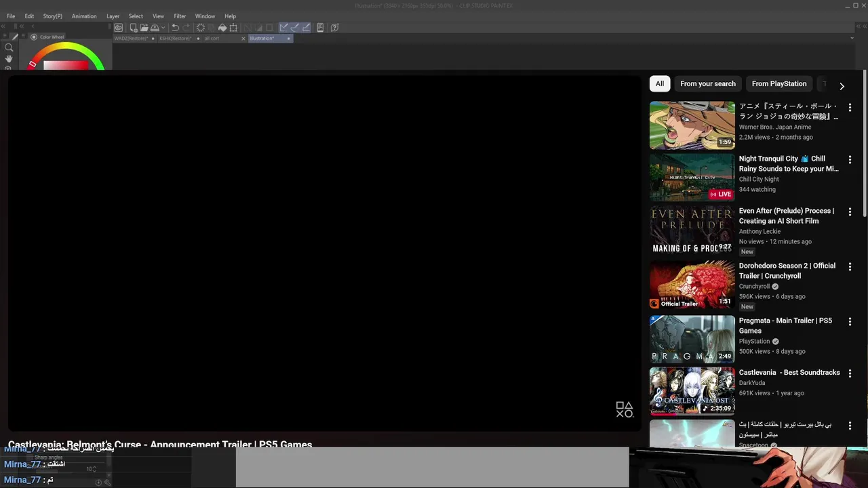
Task: Open the Pragmata Main Trailer thumbnail
Action: [692, 340]
